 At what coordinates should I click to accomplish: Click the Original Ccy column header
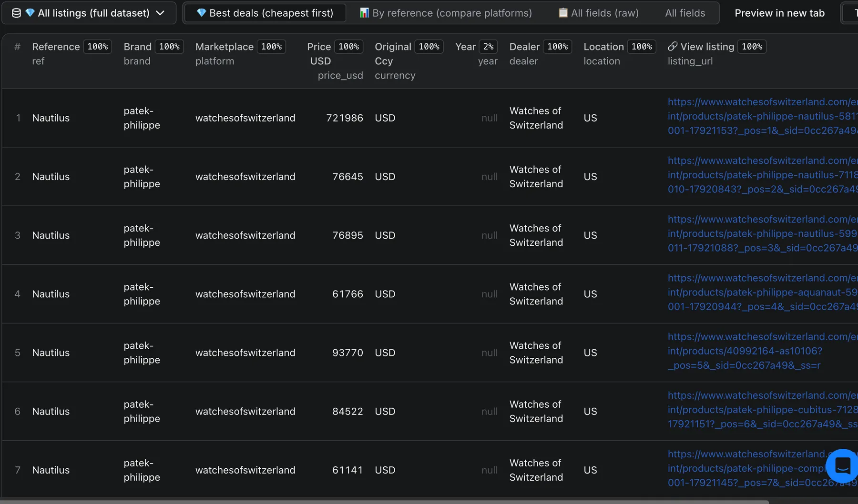click(393, 53)
